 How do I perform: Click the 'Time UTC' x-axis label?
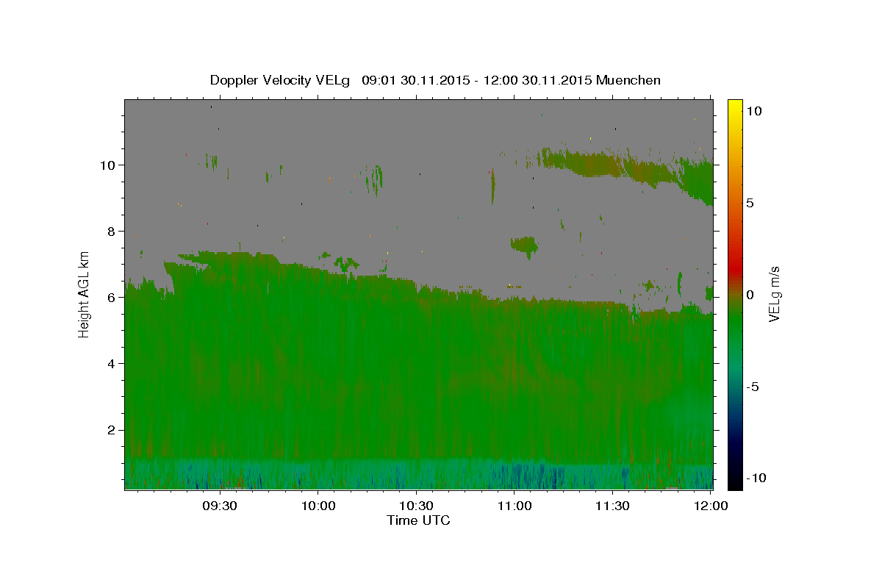pos(418,520)
